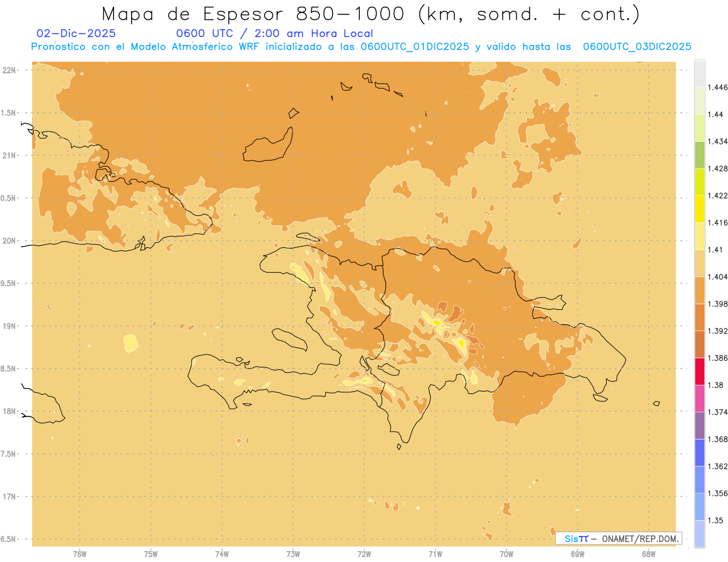
Task: Click the legend value 1.416
Action: [717, 222]
